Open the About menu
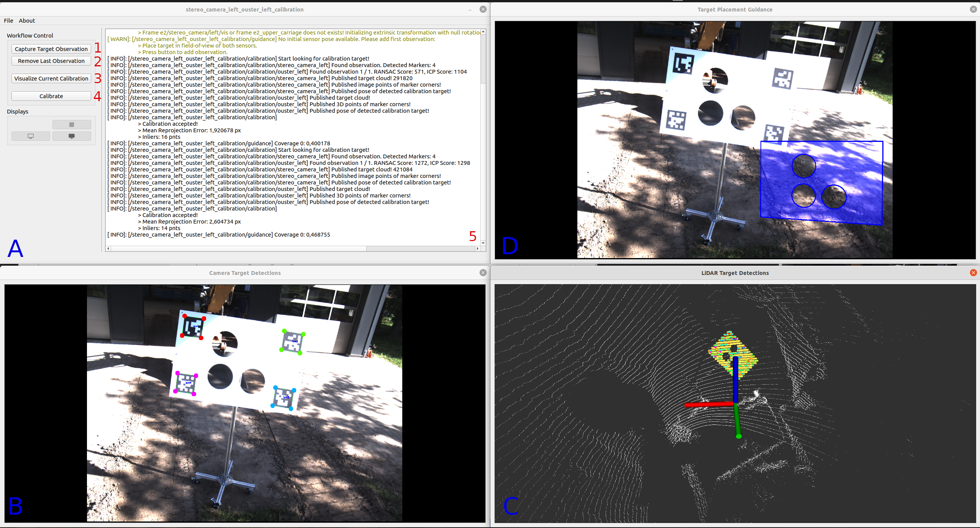The width and height of the screenshot is (980, 528). coord(27,21)
